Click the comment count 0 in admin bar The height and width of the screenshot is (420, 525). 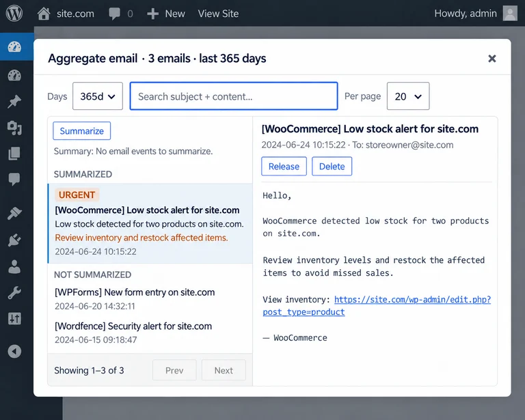131,14
